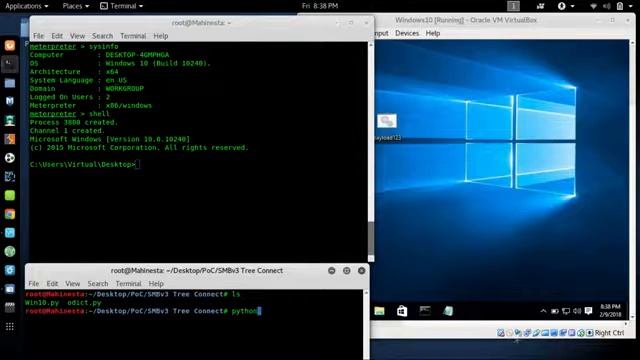
Task: Open the Devices menu in VirtualBox
Action: coord(407,33)
